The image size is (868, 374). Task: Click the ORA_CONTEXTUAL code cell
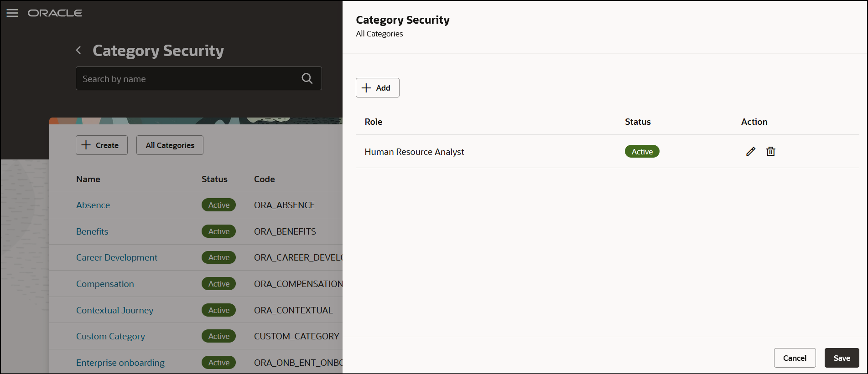coord(293,310)
